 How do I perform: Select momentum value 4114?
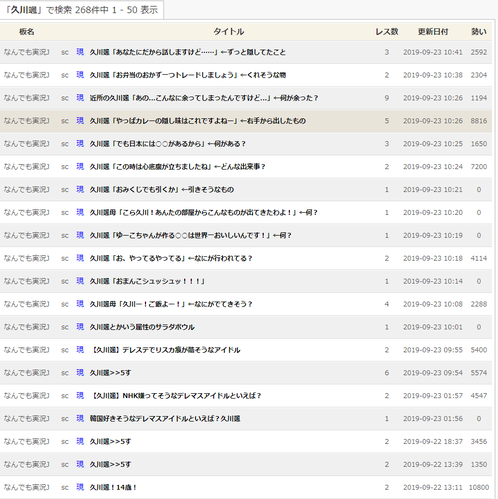click(x=479, y=258)
